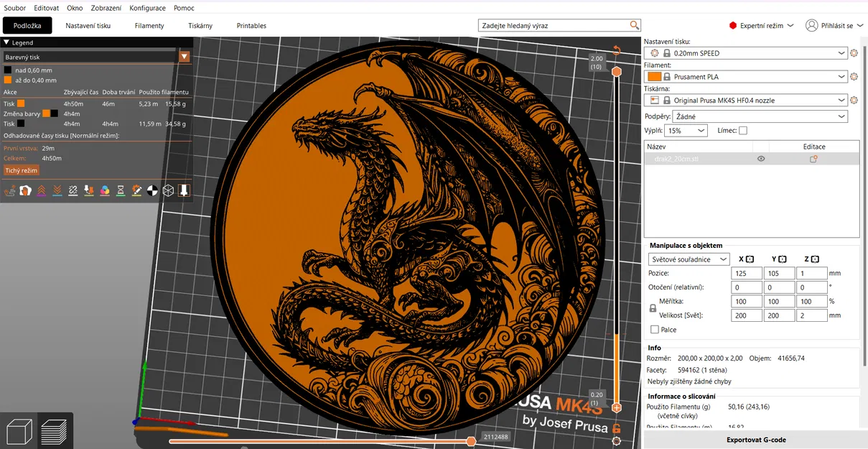Toggle the travel moves visibility icon
The width and height of the screenshot is (868, 449).
pyautogui.click(x=10, y=190)
